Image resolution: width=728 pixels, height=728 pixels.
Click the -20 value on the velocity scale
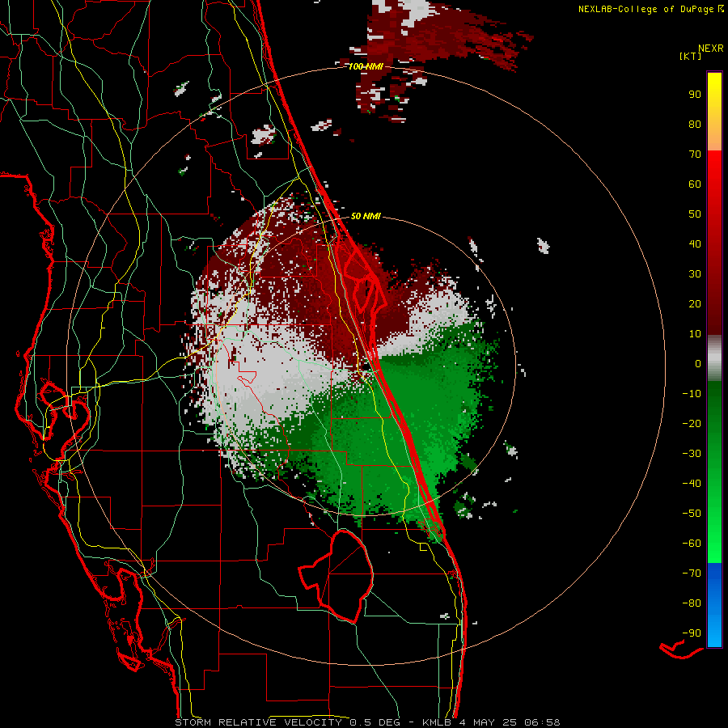(692, 424)
